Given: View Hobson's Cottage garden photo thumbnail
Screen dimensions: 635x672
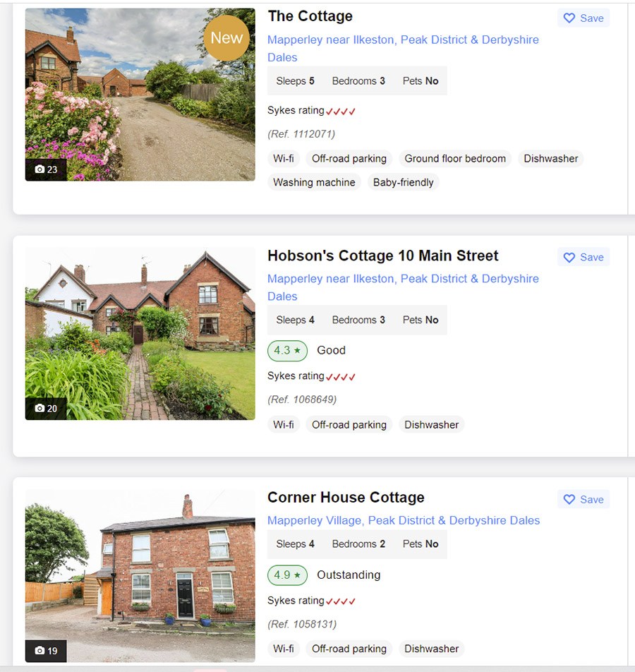Looking at the screenshot, I should 140,333.
